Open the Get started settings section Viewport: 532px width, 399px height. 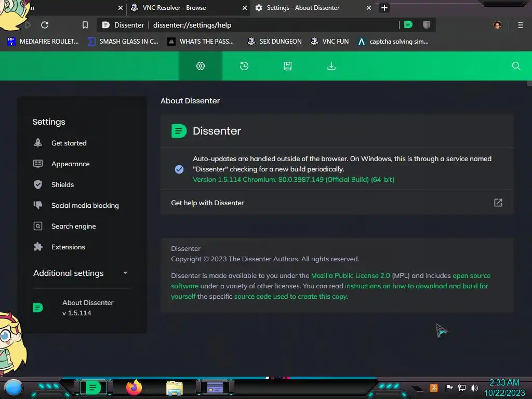(69, 143)
